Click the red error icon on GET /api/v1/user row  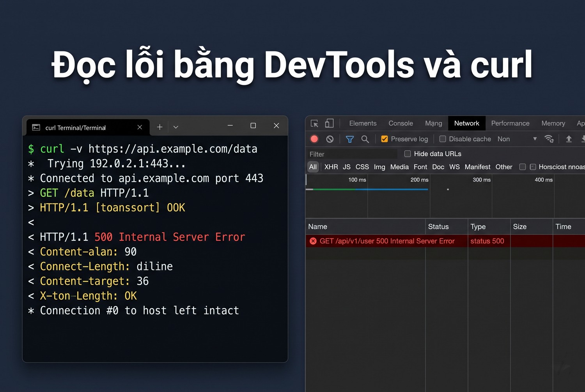click(313, 241)
